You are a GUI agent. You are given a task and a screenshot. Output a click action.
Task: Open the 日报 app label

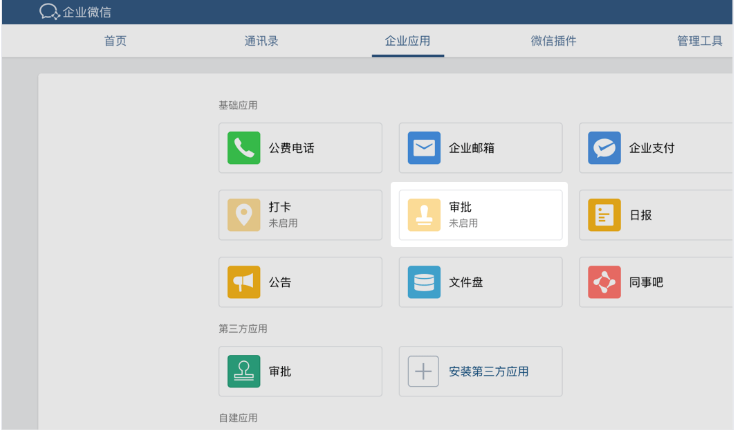tap(640, 215)
